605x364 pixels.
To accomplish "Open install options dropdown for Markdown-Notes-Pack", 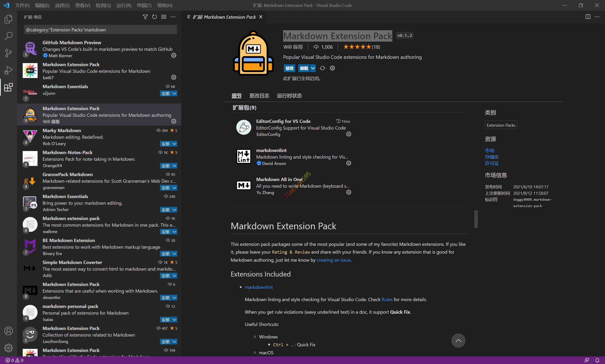I will (174, 166).
